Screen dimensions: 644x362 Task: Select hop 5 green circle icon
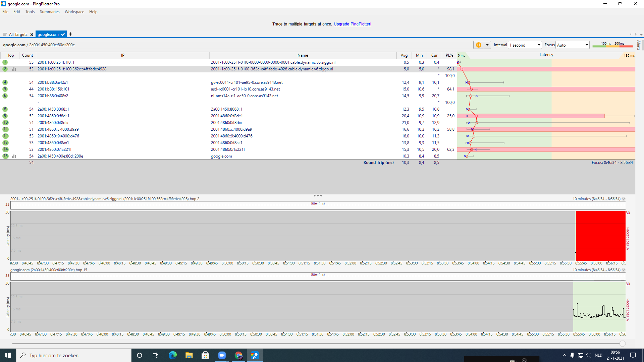click(x=5, y=89)
